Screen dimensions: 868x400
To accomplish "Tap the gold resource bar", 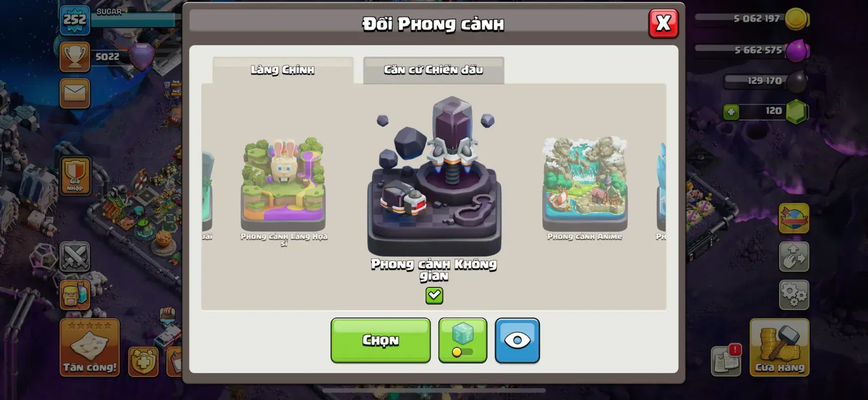I will coord(751,19).
